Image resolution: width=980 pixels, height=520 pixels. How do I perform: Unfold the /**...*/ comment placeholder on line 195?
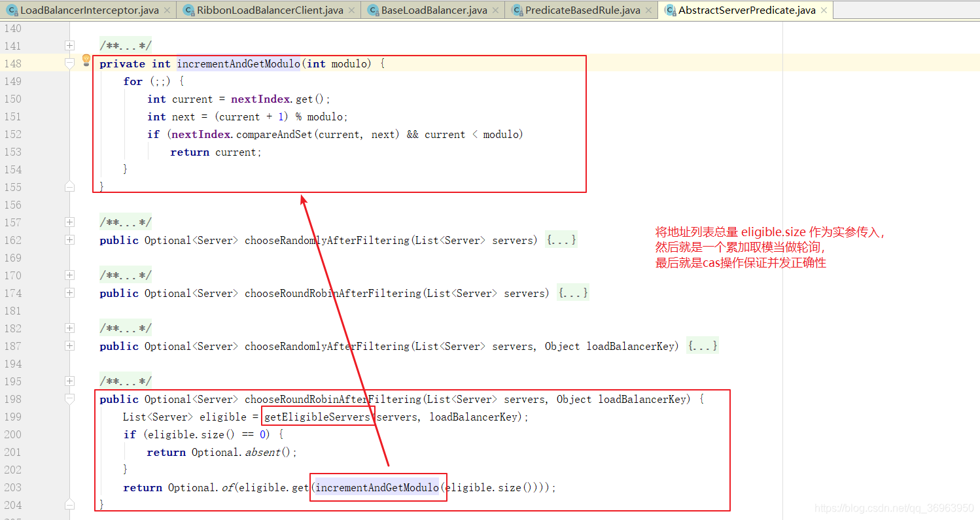[x=126, y=381]
